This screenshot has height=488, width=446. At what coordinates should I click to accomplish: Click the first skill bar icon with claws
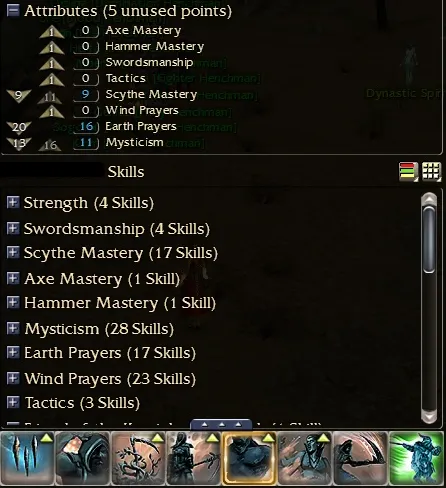(27, 458)
